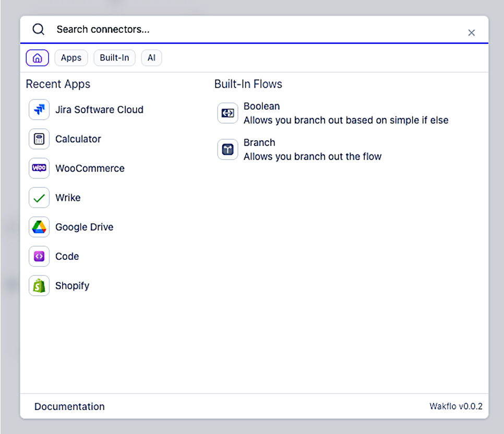Select the Branch flow icon

coord(227,149)
